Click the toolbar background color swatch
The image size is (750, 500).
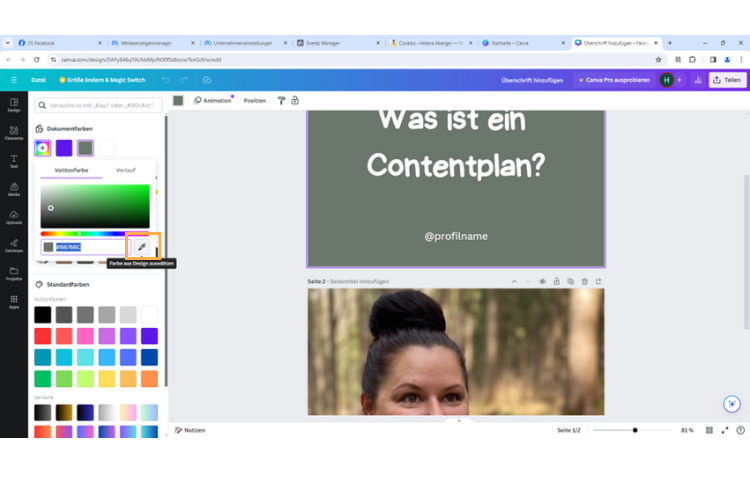point(178,100)
